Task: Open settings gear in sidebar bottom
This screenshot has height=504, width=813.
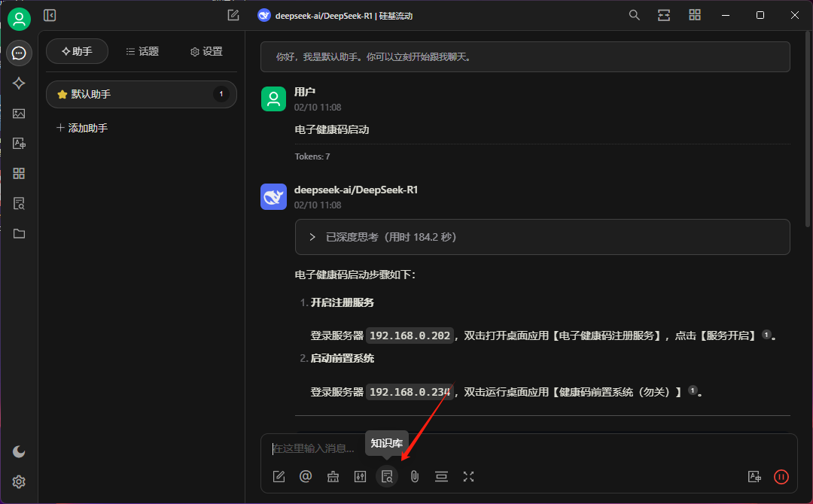Action: (19, 481)
